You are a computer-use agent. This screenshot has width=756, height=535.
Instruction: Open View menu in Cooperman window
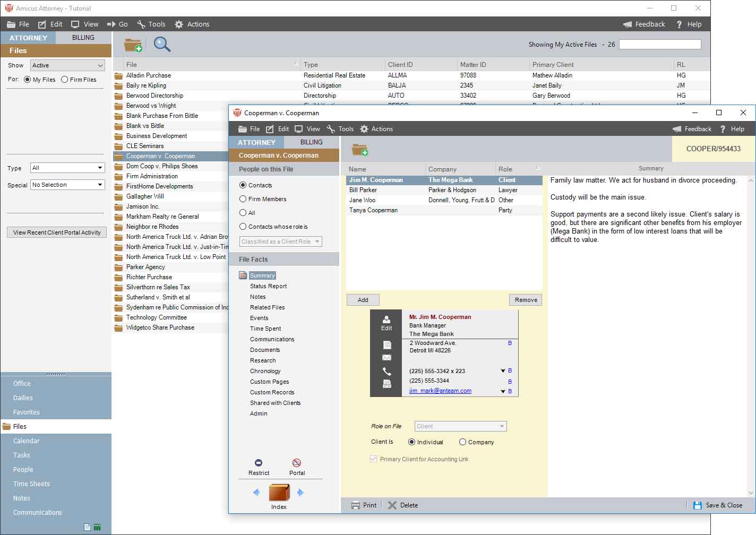pos(307,129)
